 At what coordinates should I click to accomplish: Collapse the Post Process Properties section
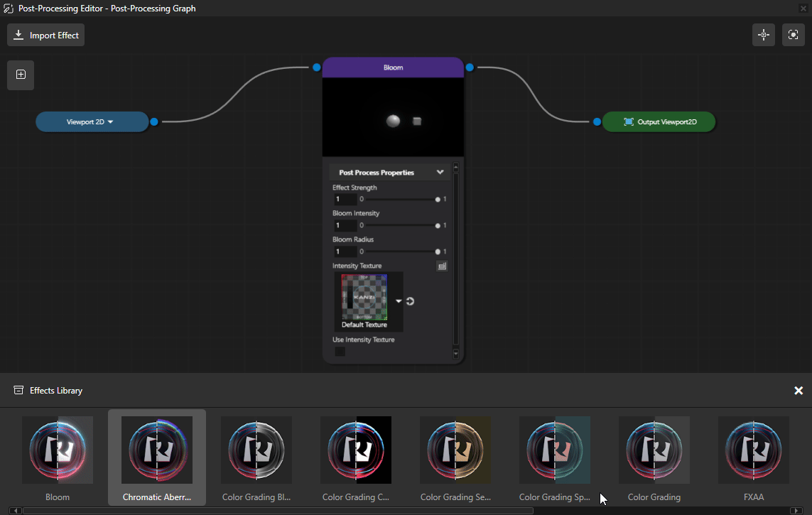(x=440, y=172)
